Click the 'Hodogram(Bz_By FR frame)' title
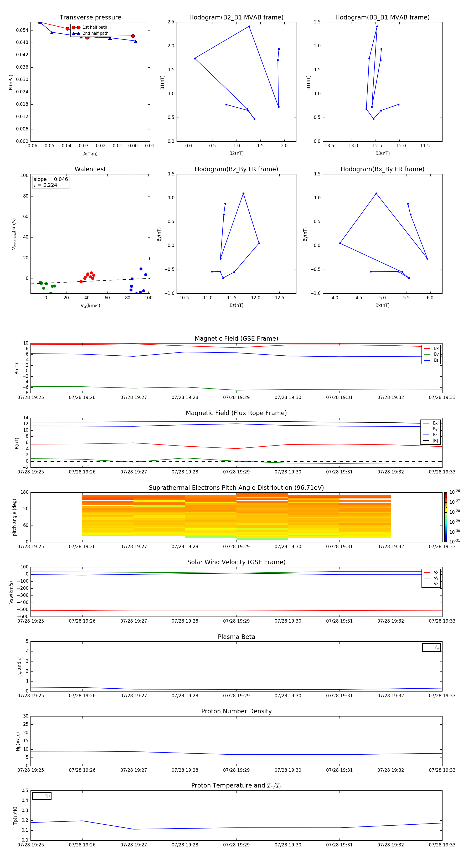This screenshot has width=473, height=868. point(236,169)
